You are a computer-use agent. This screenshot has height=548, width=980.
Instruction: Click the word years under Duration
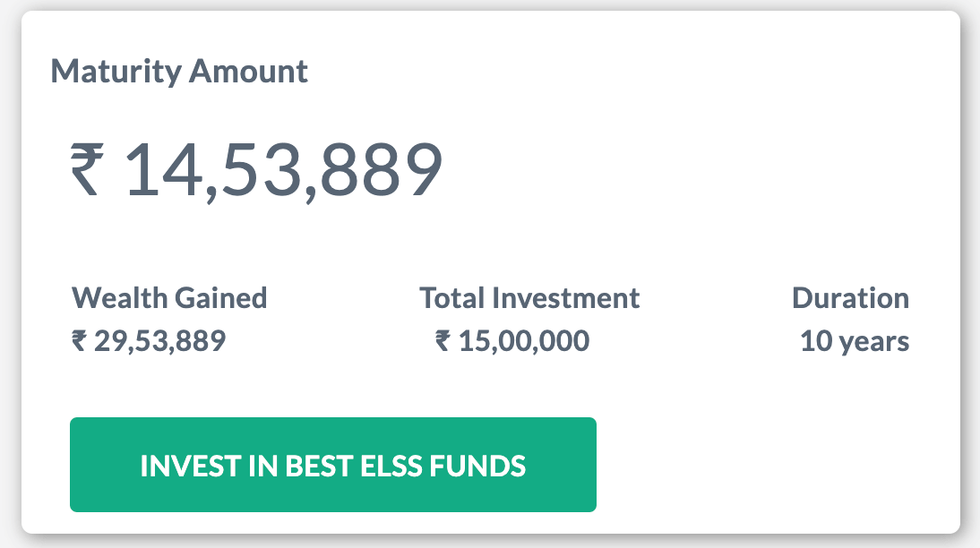pyautogui.click(x=875, y=341)
